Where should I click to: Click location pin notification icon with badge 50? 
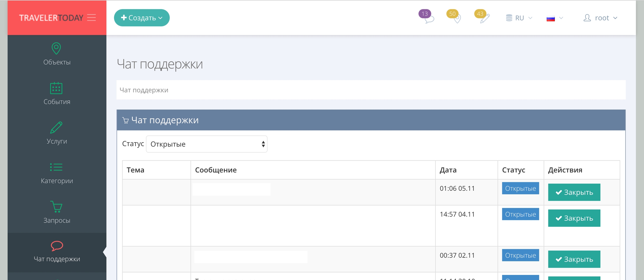pyautogui.click(x=456, y=18)
